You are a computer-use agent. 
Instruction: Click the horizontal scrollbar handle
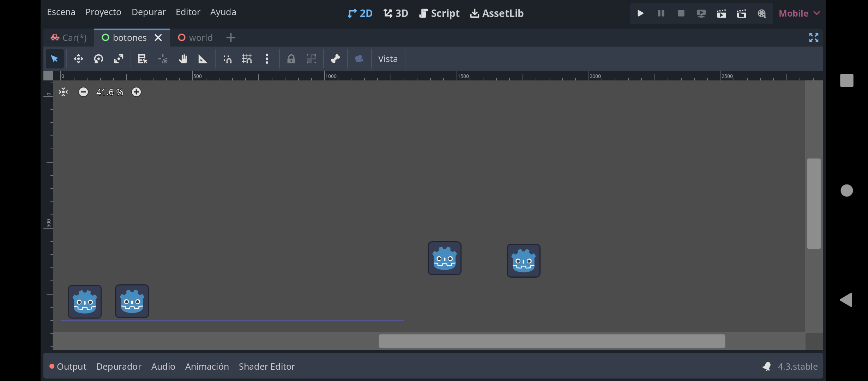pyautogui.click(x=552, y=341)
